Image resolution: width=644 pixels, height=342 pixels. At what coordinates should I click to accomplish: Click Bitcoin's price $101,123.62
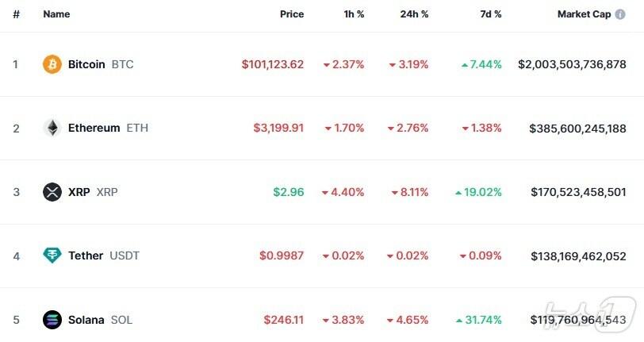[273, 64]
